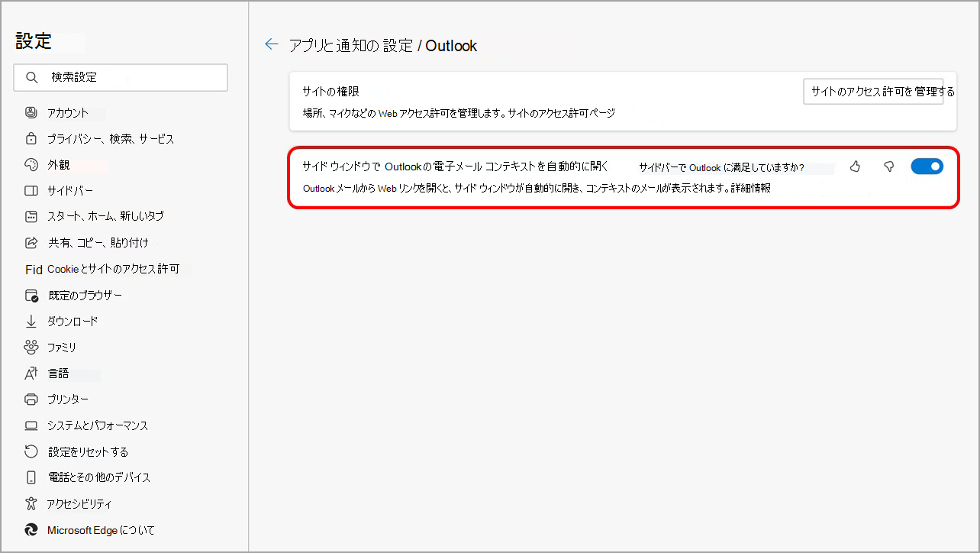Select 設定をリセットする in the menu
This screenshot has width=980, height=553.
click(88, 451)
